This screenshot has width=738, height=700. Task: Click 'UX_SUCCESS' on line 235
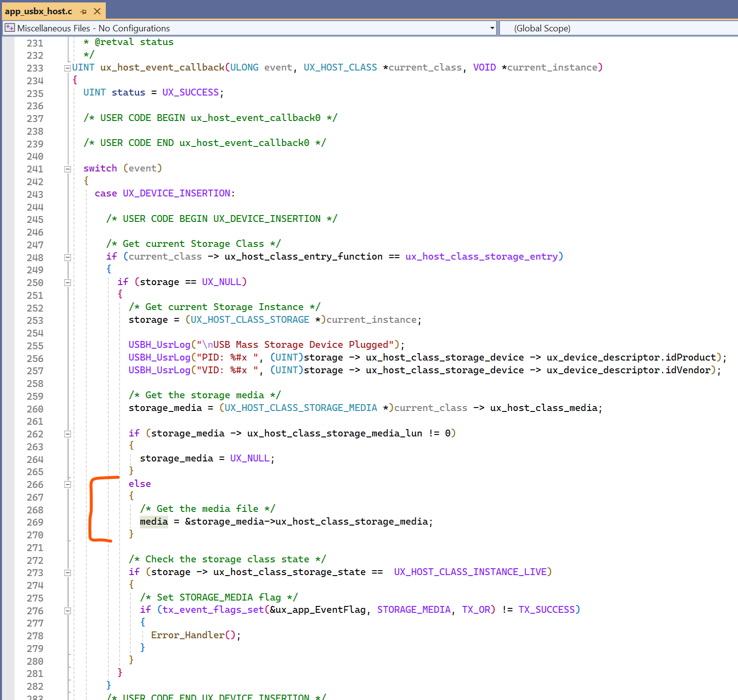point(190,92)
